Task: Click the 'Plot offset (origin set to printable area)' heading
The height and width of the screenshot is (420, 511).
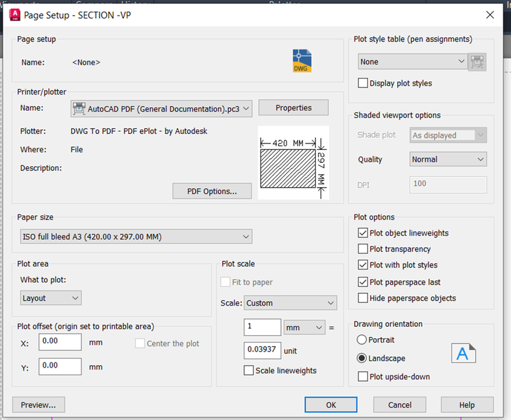Action: [86, 326]
